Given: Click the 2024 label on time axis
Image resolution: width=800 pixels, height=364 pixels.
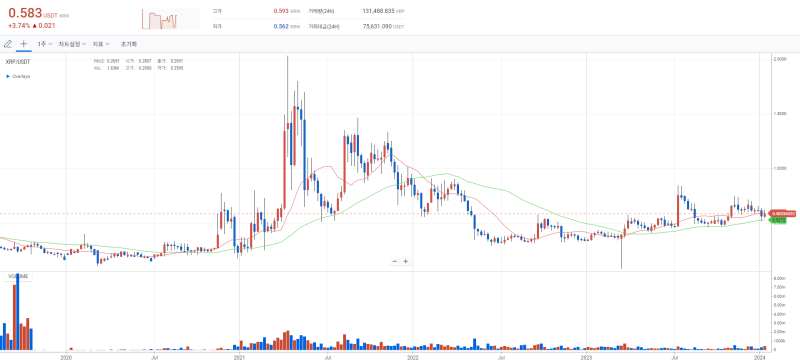Looking at the screenshot, I should (760, 359).
